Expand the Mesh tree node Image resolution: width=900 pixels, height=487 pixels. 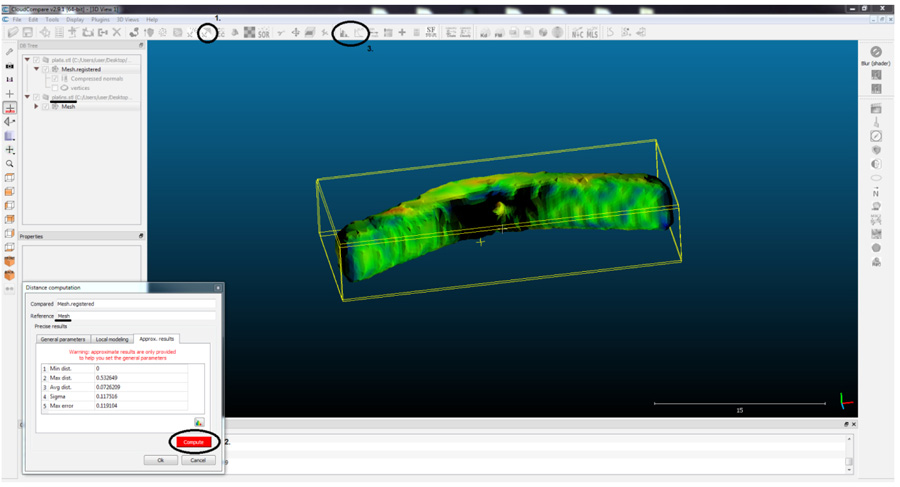(x=36, y=106)
